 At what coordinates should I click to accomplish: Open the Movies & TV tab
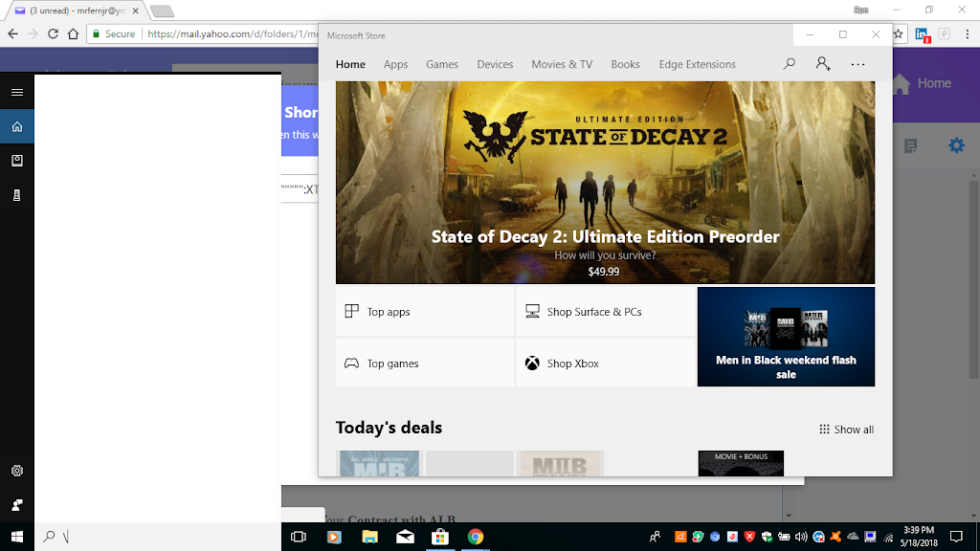(562, 64)
